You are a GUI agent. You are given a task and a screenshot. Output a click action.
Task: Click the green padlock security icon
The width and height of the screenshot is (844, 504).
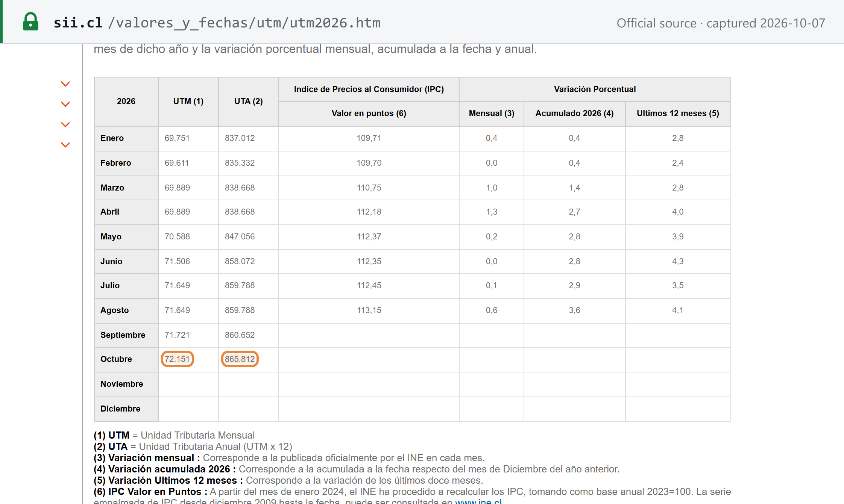[30, 22]
